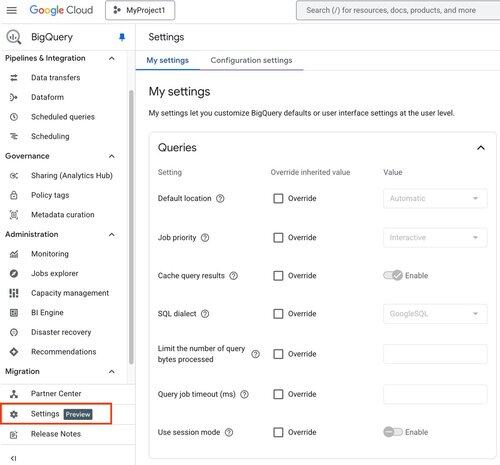Click the Dataform icon
The image size is (500, 465).
(x=14, y=97)
